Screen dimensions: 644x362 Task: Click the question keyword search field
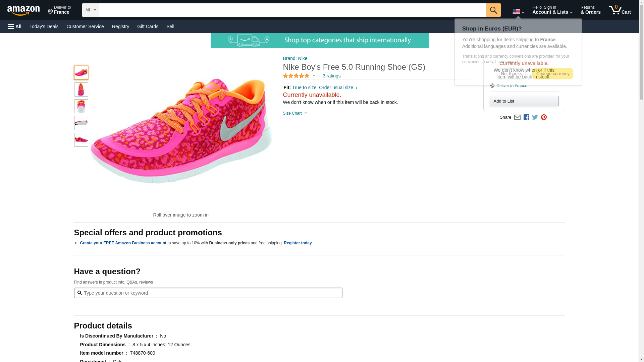tap(208, 293)
